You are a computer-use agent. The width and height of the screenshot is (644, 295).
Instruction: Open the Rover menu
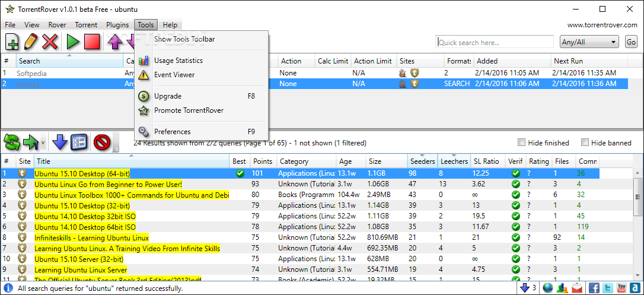pyautogui.click(x=57, y=25)
